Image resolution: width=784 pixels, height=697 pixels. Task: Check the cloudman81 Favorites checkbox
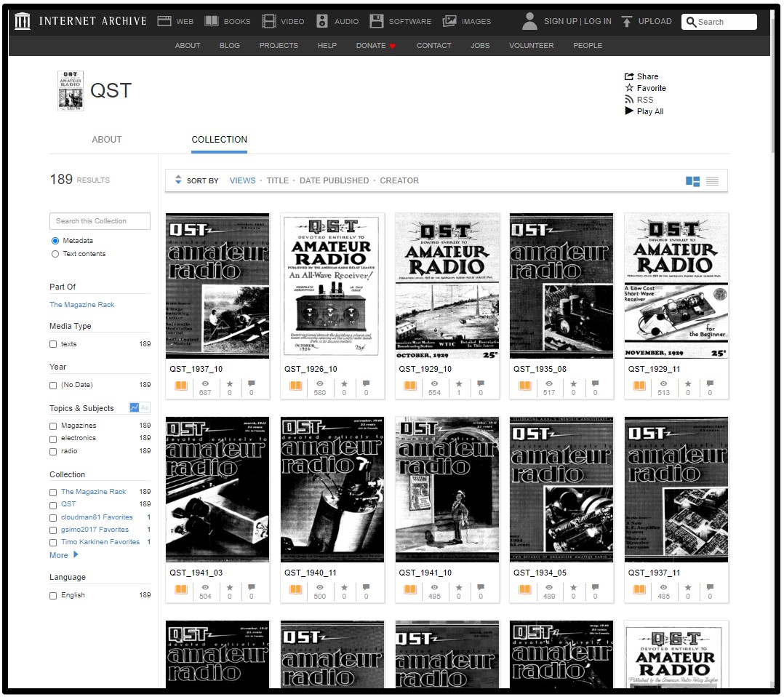point(53,518)
